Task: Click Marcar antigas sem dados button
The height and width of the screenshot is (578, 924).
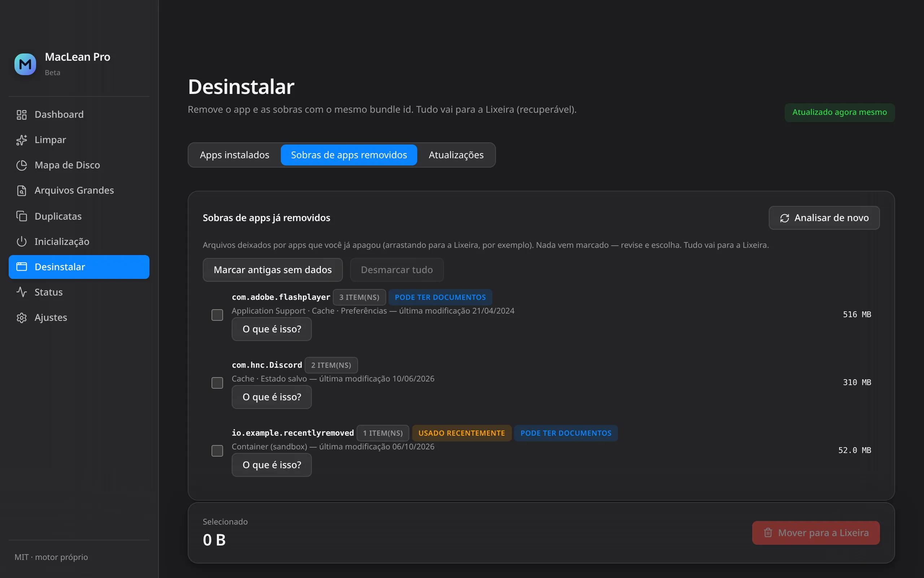Action: [x=273, y=270]
